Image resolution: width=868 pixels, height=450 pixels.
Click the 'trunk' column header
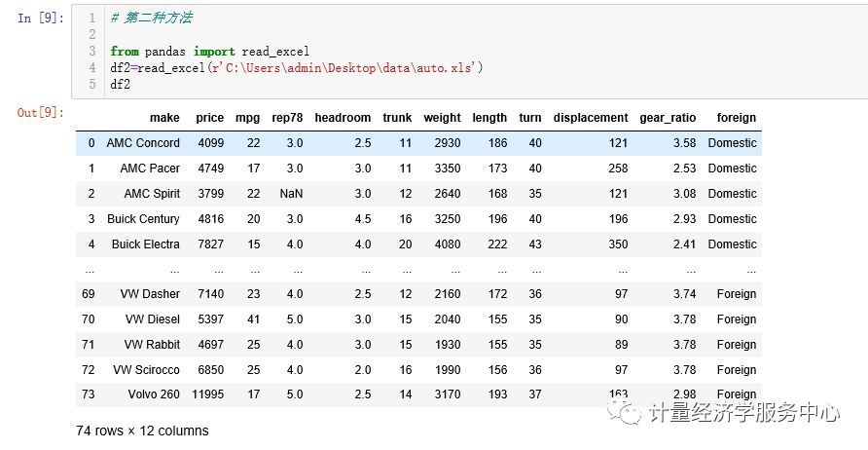pyautogui.click(x=397, y=118)
